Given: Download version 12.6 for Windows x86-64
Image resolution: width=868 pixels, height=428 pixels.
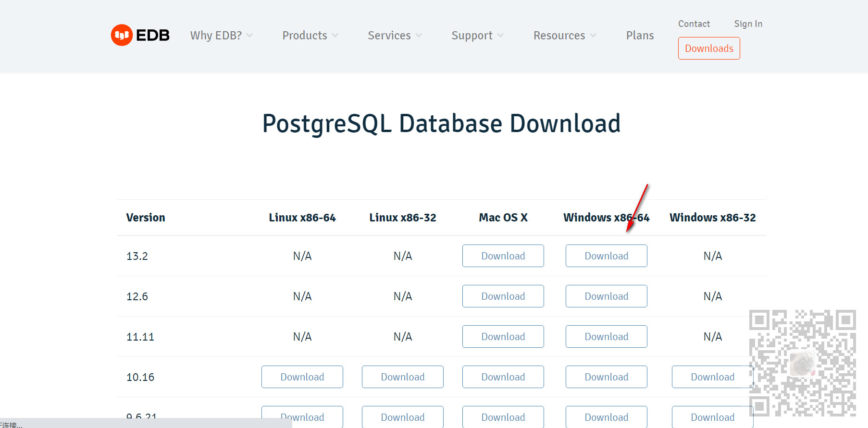Looking at the screenshot, I should point(607,296).
